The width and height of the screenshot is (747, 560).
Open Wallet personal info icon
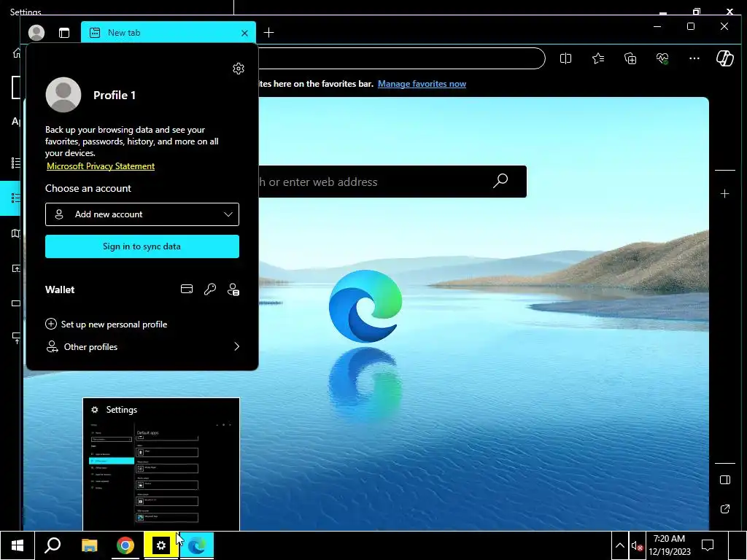tap(233, 289)
